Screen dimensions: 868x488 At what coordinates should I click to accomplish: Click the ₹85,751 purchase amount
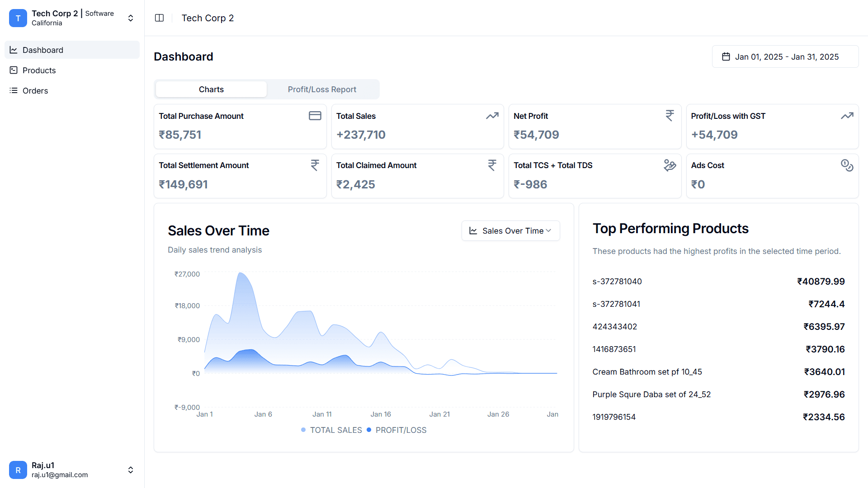[180, 135]
